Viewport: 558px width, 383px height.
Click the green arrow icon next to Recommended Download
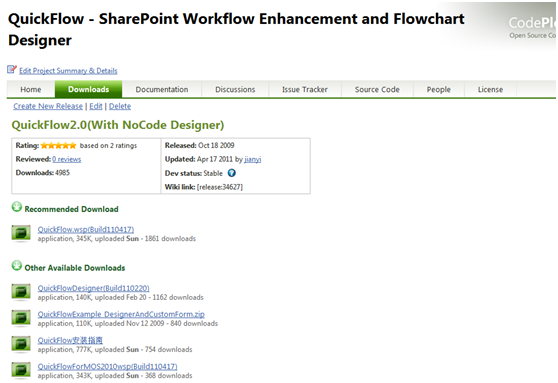tap(17, 207)
